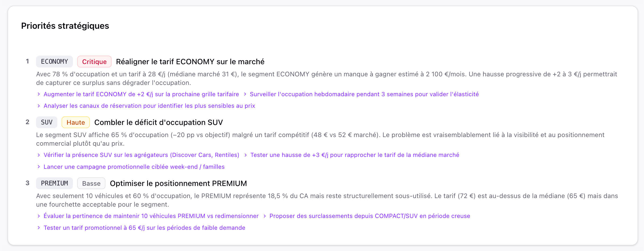Click the chevron before "Augmenter le tarif ECONOMY"
Screen dimensions: 644x251
coord(39,94)
